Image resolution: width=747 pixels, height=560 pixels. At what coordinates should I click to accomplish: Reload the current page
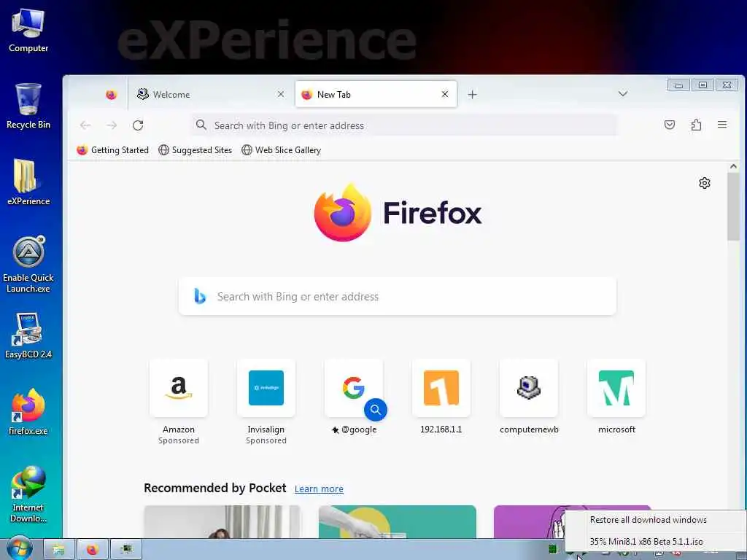click(x=138, y=125)
